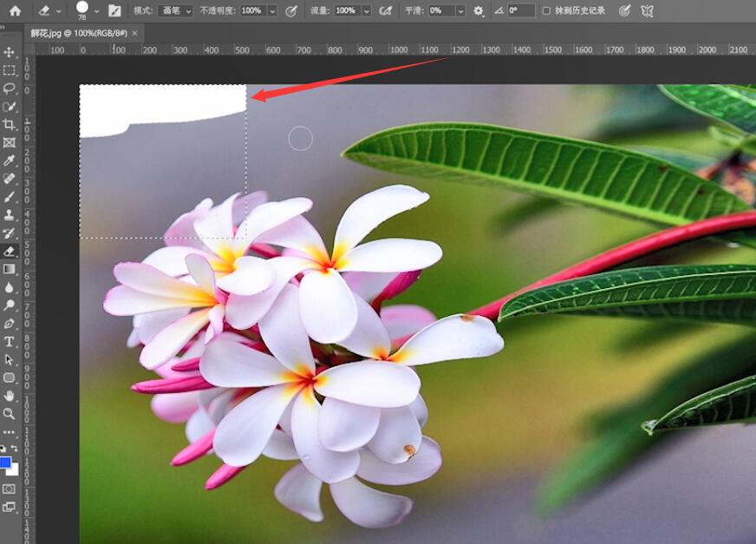Click the Opacity 100% input field
This screenshot has width=756, height=544.
tap(254, 10)
